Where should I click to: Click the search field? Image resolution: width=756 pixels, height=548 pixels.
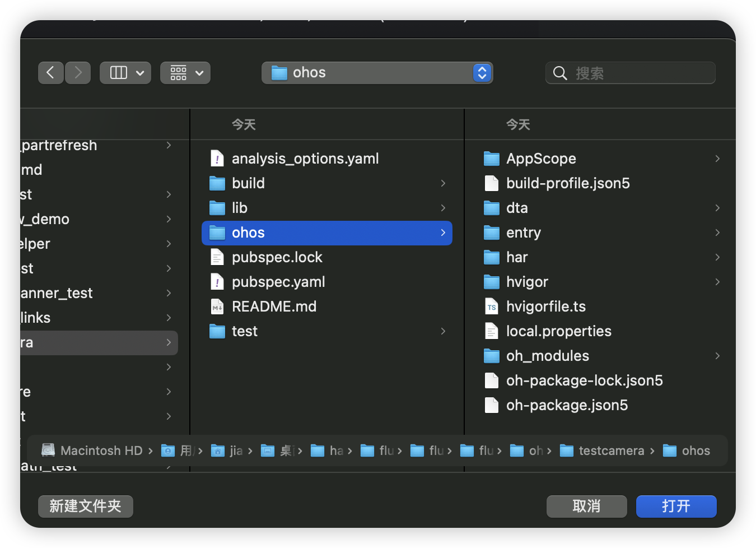tap(638, 73)
